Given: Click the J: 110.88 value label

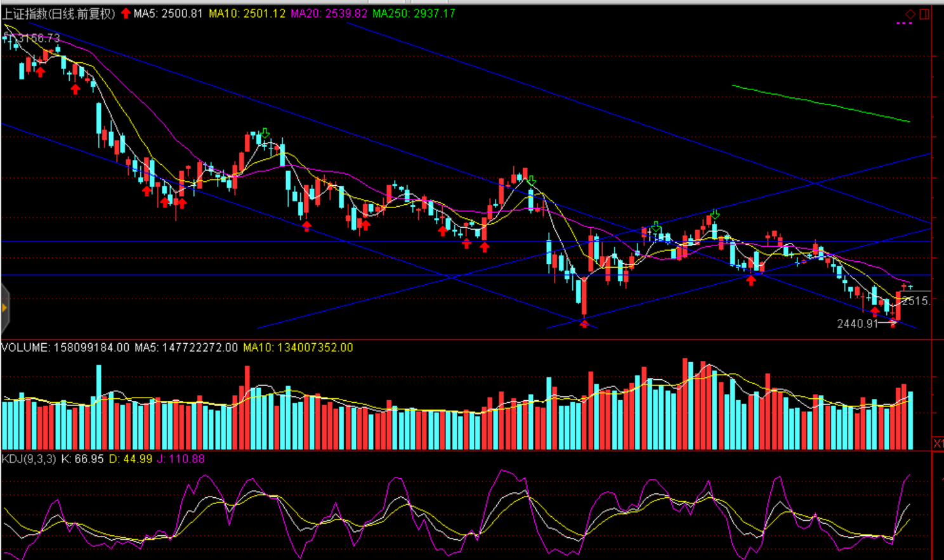Looking at the screenshot, I should tap(181, 459).
